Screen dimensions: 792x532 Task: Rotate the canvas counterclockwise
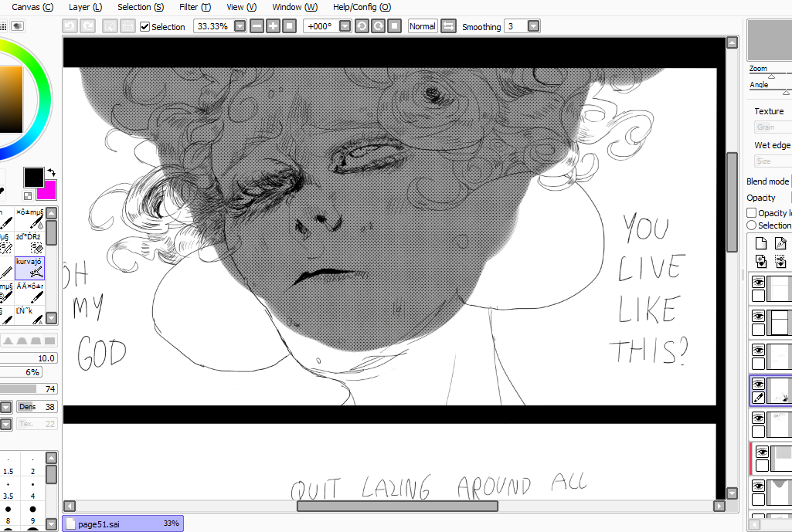click(x=362, y=26)
